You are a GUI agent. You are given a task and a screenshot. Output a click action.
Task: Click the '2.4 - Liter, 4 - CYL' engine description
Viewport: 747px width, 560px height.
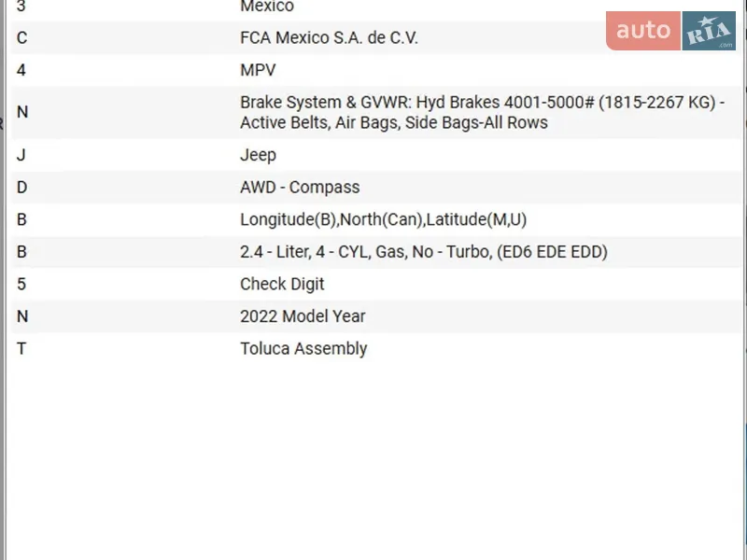point(423,252)
